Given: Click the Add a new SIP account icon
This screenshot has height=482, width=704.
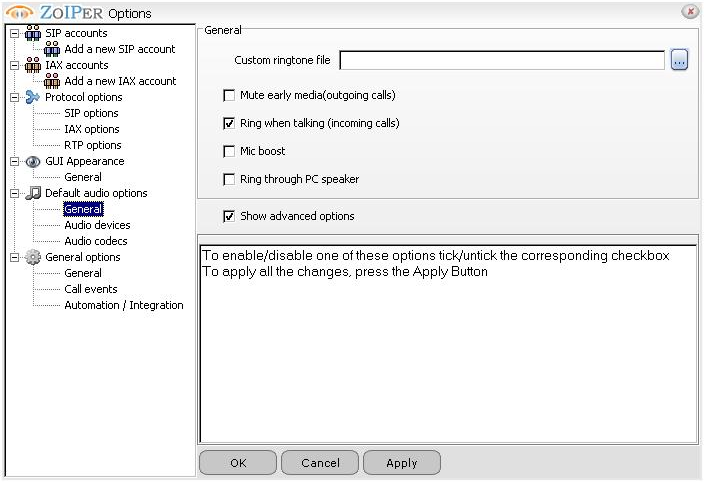Looking at the screenshot, I should [x=52, y=49].
